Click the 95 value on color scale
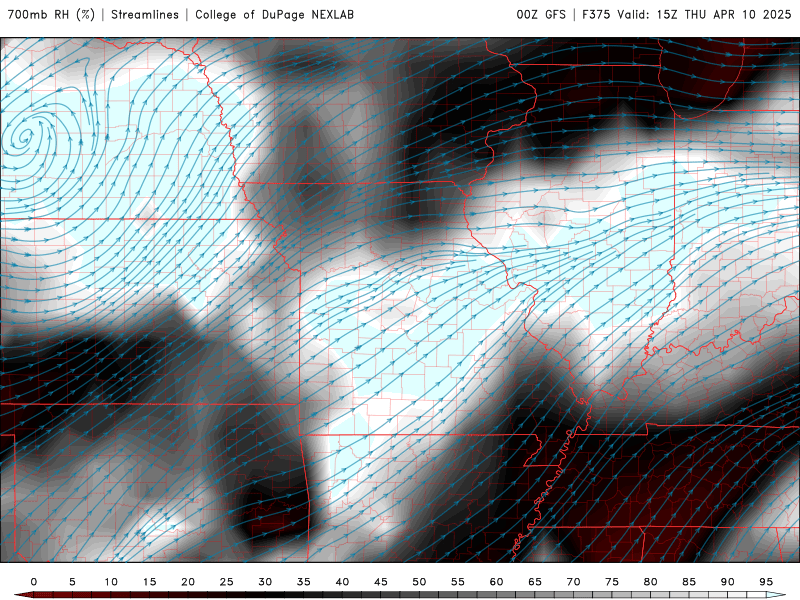The image size is (800, 600). [766, 582]
